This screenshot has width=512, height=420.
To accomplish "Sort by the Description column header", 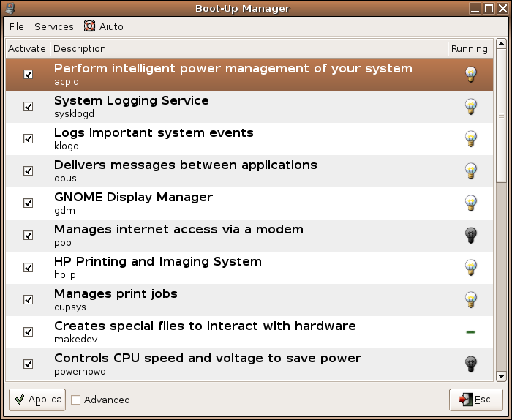I will (x=249, y=49).
